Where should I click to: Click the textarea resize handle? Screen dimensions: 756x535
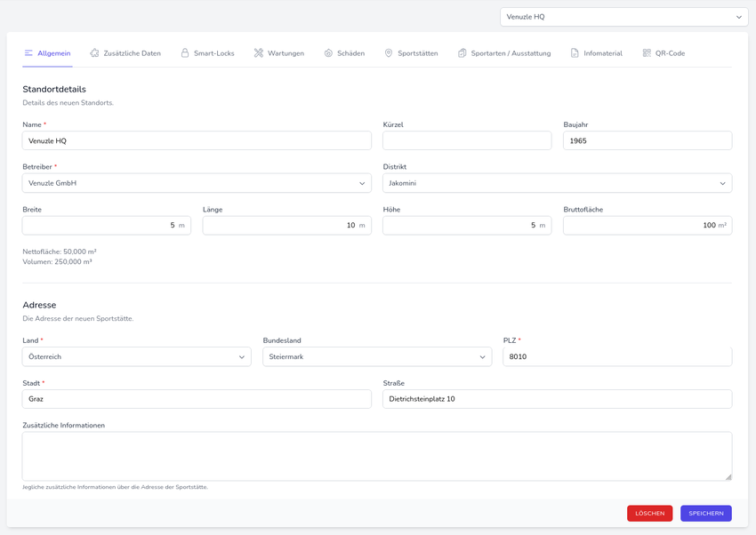[728, 476]
